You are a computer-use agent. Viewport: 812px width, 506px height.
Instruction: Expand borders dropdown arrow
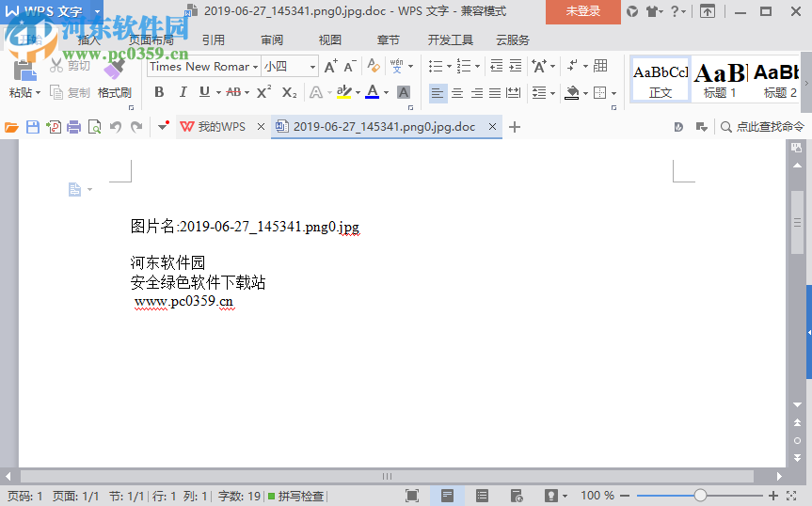(613, 94)
